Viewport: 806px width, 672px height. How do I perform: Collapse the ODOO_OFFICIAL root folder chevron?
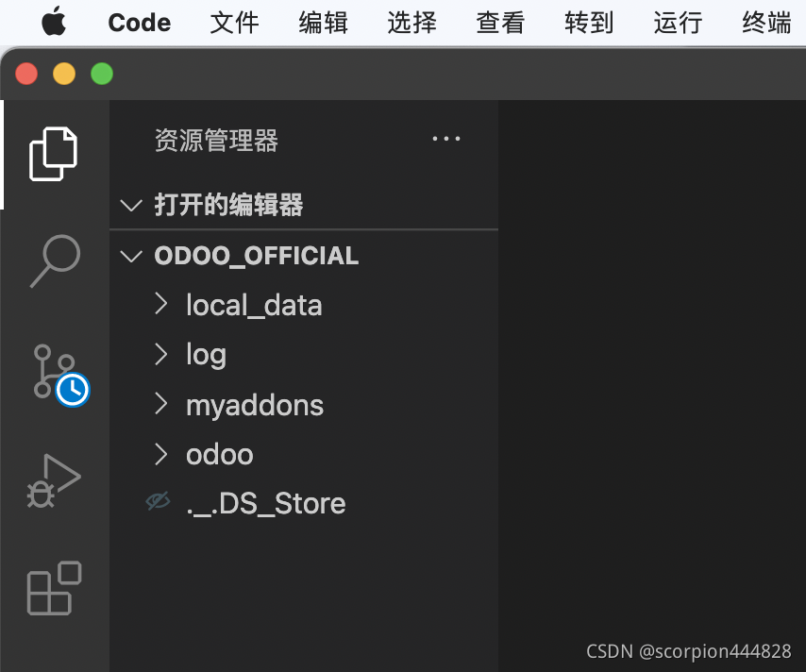coord(131,256)
